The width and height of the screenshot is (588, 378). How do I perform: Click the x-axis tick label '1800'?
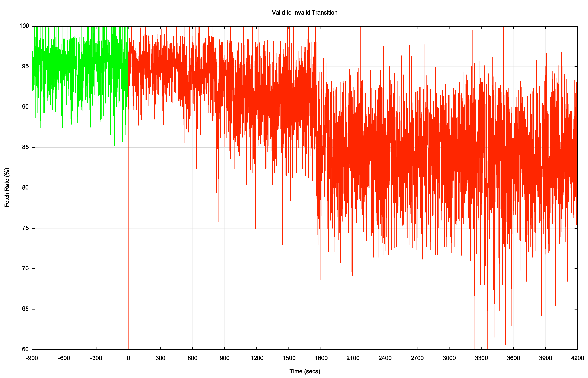coord(321,358)
